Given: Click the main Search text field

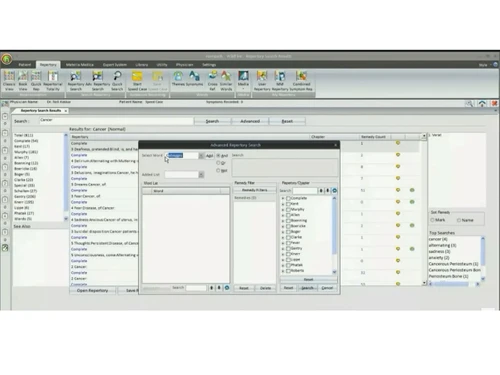Looking at the screenshot, I should pyautogui.click(x=116, y=121).
